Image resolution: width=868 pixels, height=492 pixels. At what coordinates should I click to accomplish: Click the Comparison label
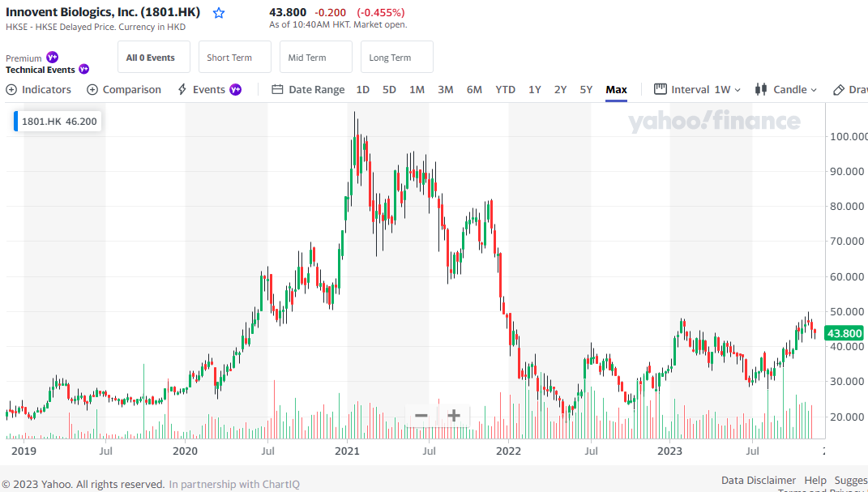(132, 90)
